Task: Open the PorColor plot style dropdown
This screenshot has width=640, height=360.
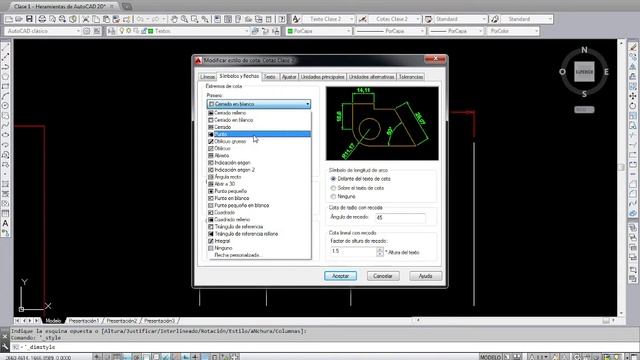Action: [513, 31]
